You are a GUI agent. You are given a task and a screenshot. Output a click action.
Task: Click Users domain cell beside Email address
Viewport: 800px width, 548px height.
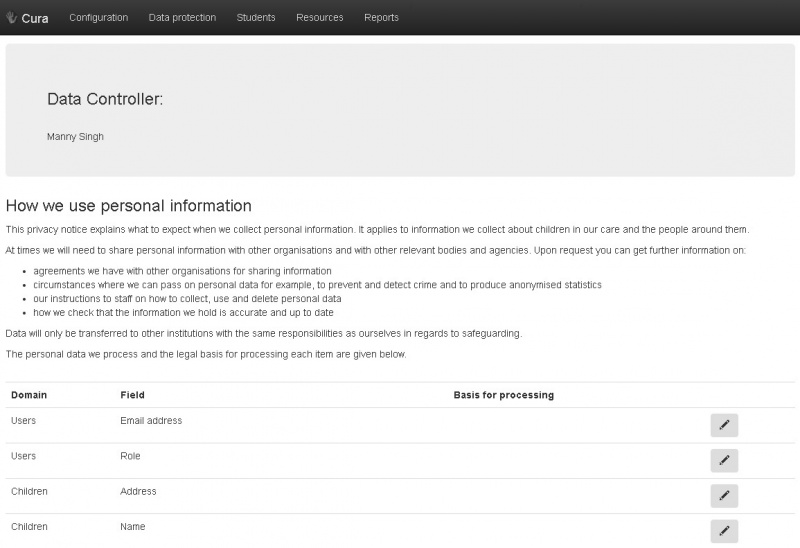(x=23, y=420)
